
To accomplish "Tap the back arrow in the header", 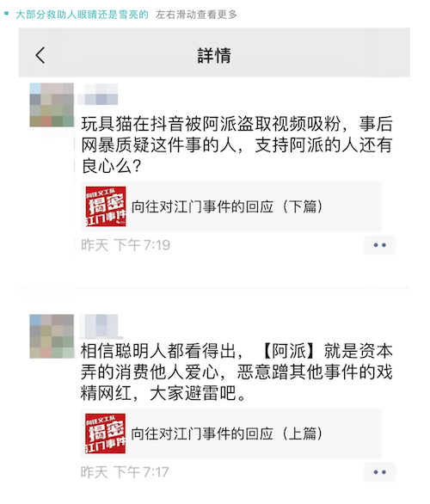I will (40, 55).
